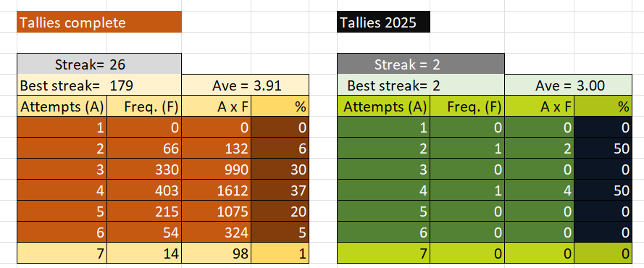Click the frequency cell showing 330
This screenshot has width=644, height=268.
tap(144, 169)
